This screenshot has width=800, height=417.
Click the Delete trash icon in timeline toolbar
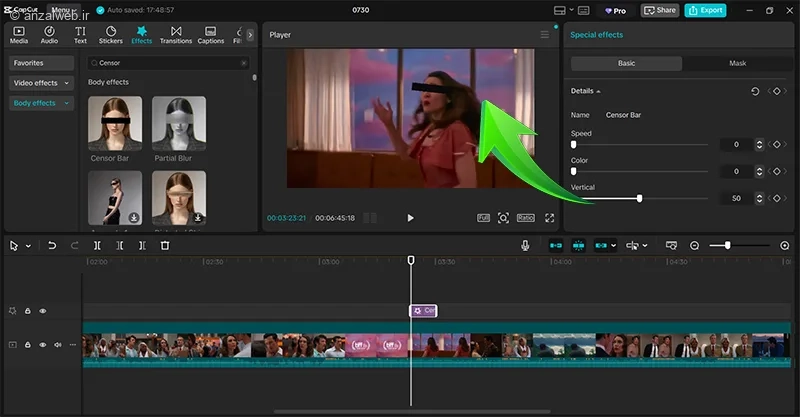[165, 245]
